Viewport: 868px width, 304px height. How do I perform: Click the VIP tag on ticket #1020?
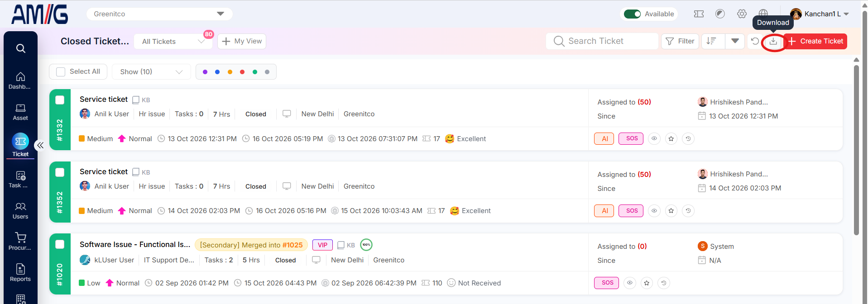coord(322,245)
